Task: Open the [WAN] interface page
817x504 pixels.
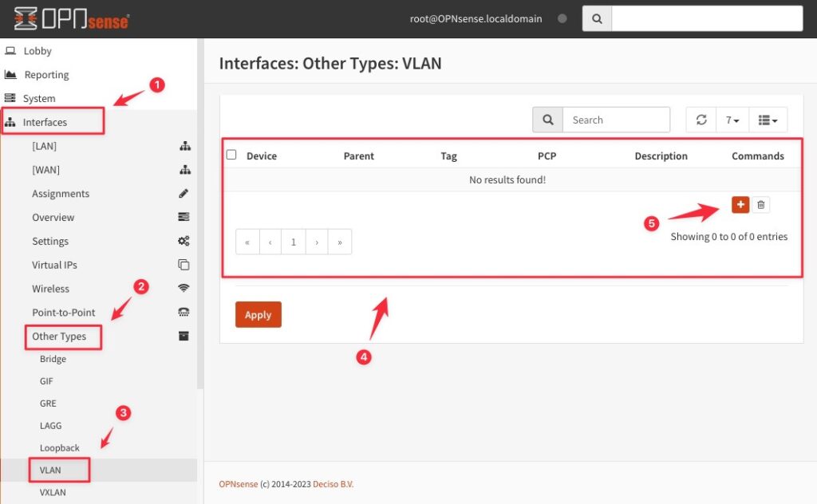Action: click(45, 170)
